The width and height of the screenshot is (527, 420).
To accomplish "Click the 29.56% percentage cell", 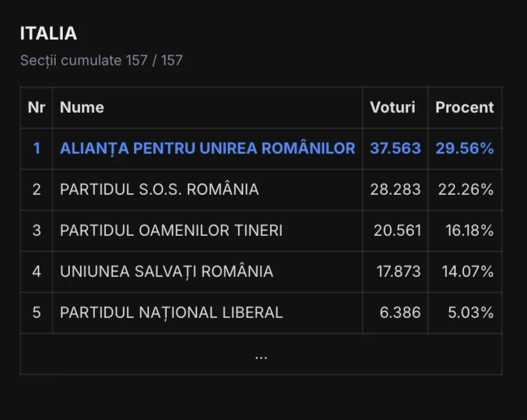I will click(x=464, y=149).
